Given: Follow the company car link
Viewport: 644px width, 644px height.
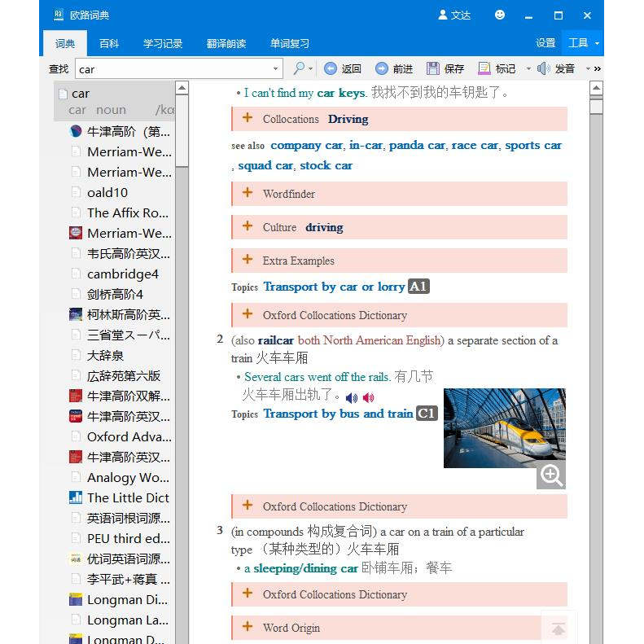Looking at the screenshot, I should [307, 146].
